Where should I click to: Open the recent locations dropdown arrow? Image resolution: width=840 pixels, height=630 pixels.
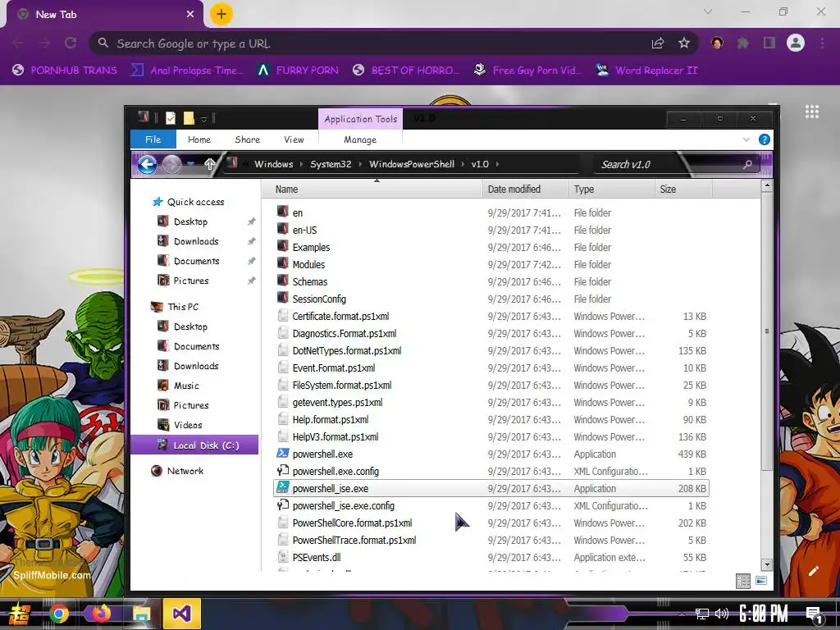(x=190, y=164)
